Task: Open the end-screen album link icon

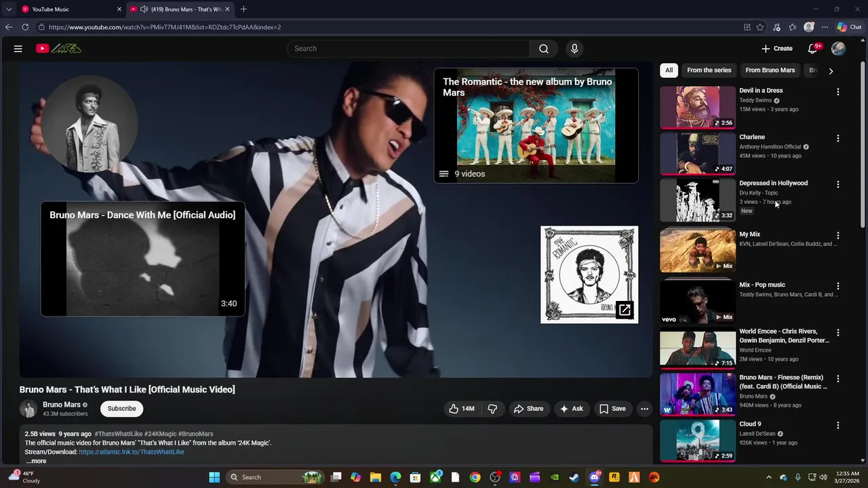Action: tap(625, 310)
